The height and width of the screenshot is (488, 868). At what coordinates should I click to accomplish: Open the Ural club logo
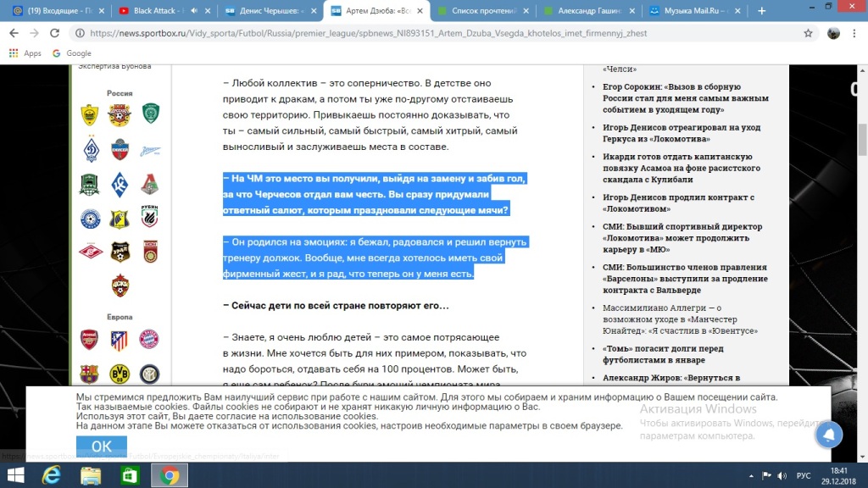[x=120, y=252]
